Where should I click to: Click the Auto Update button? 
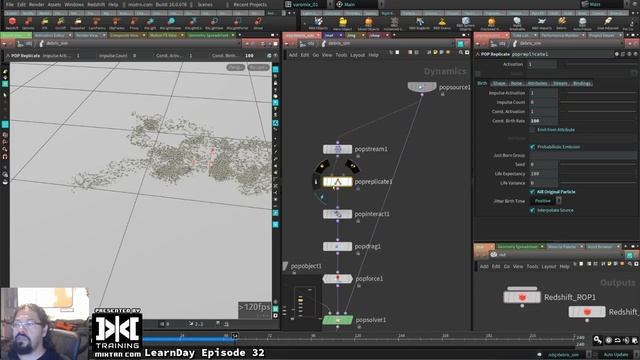(616, 355)
